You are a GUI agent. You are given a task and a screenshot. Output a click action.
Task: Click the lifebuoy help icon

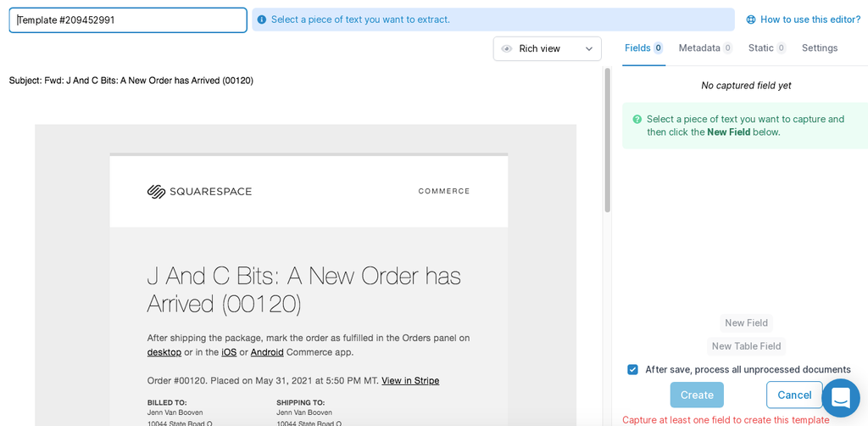pyautogui.click(x=751, y=20)
